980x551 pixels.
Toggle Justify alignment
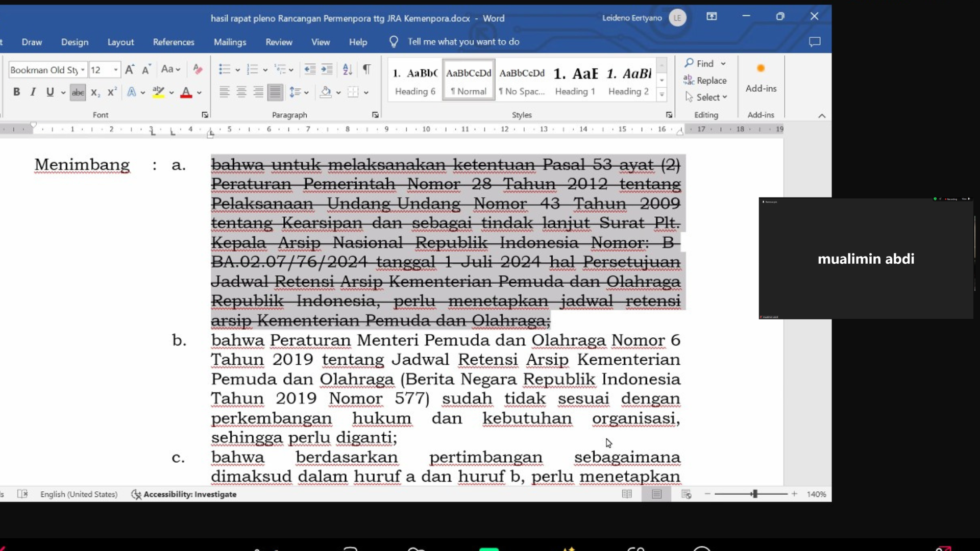(275, 92)
